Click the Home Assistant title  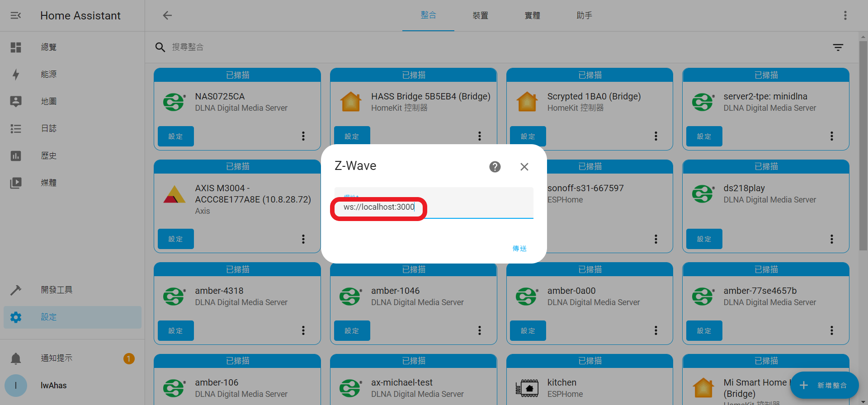80,16
